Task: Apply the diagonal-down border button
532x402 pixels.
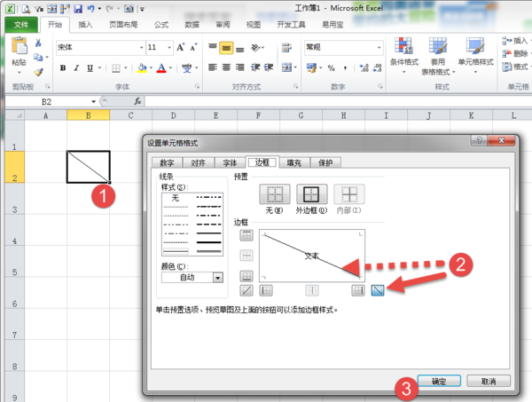Action: [x=379, y=290]
